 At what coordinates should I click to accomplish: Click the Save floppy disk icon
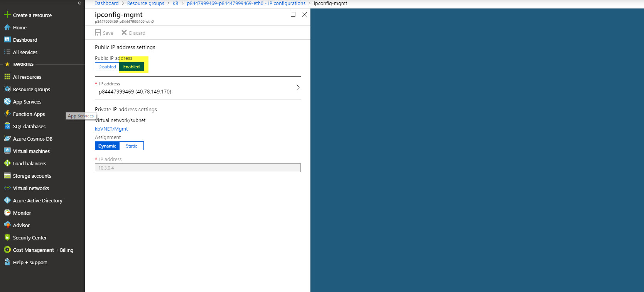click(98, 33)
